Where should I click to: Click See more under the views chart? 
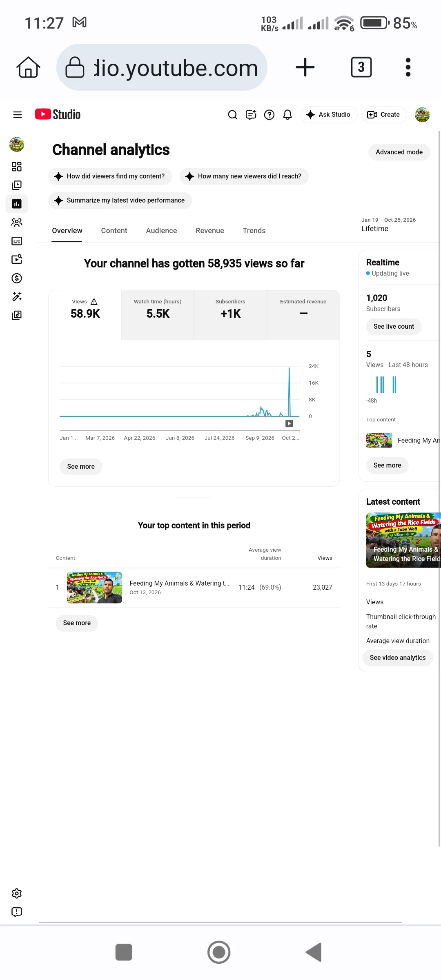tap(81, 466)
